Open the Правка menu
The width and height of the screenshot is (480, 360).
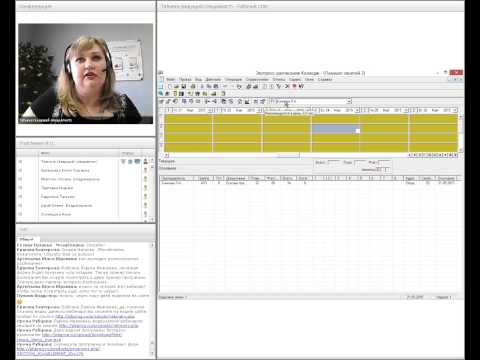185,79
